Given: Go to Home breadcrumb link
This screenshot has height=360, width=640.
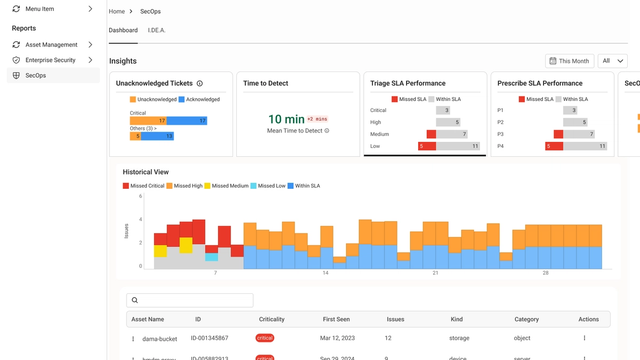Looking at the screenshot, I should point(117,11).
